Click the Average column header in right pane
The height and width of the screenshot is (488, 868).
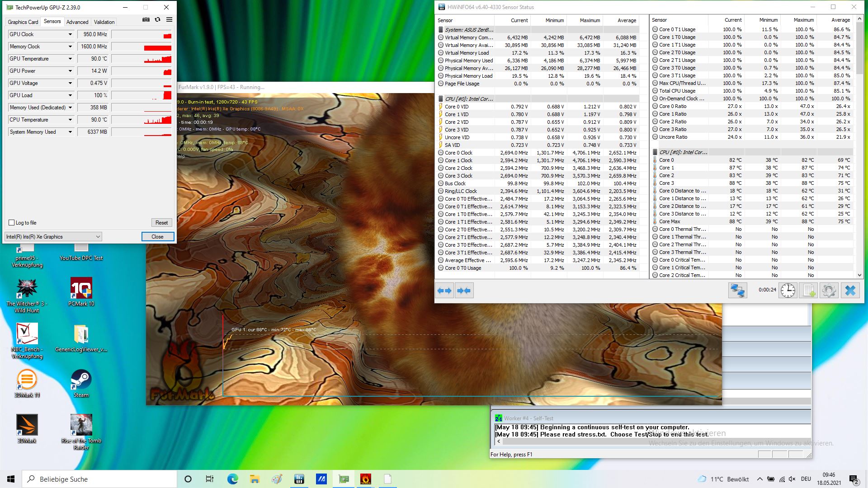[x=835, y=20]
